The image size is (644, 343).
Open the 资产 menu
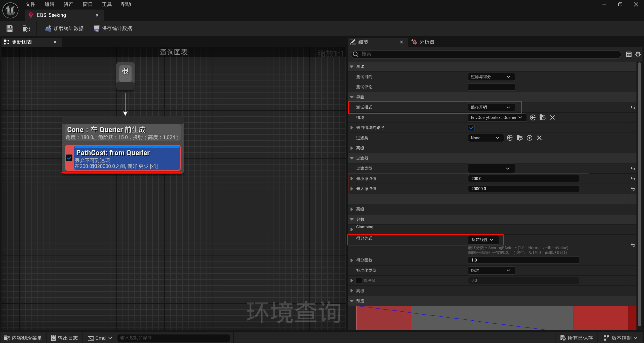tap(68, 4)
